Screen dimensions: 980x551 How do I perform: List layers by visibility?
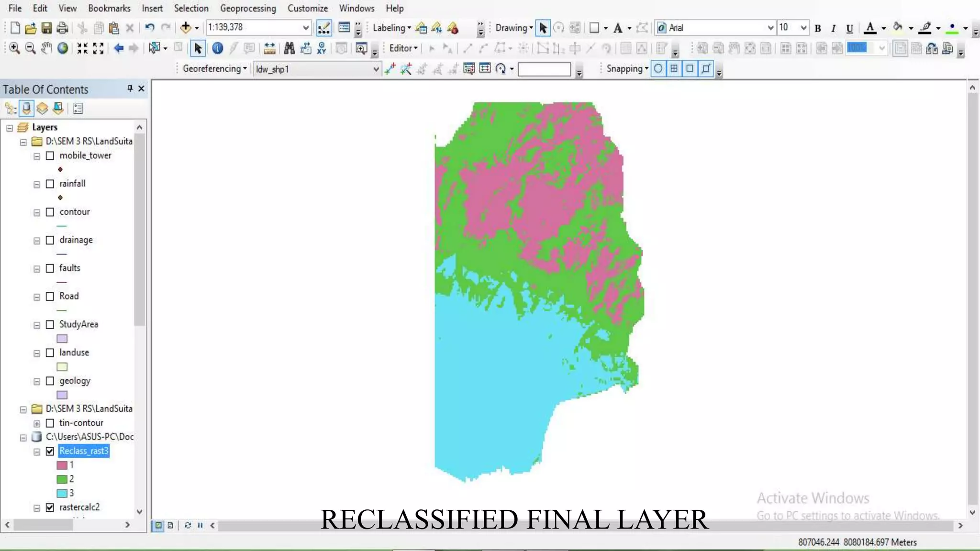(x=42, y=109)
